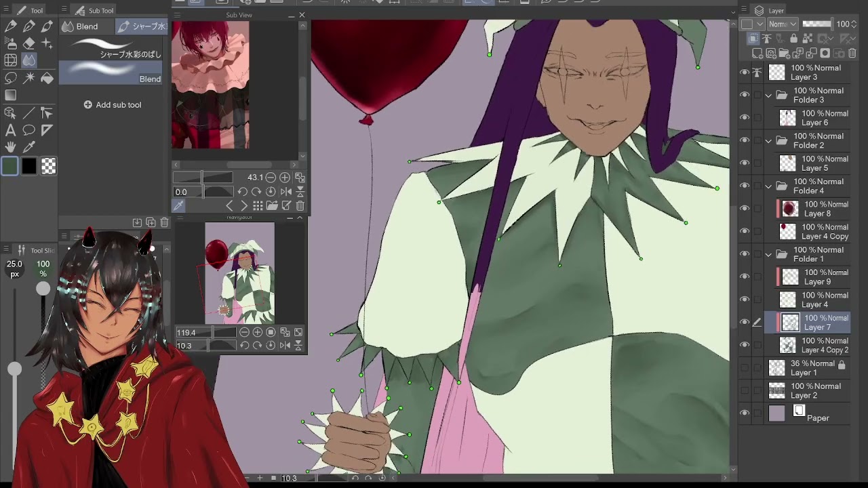Viewport: 868px width, 488px height.
Task: Open image file in Sub View
Action: 272,205
